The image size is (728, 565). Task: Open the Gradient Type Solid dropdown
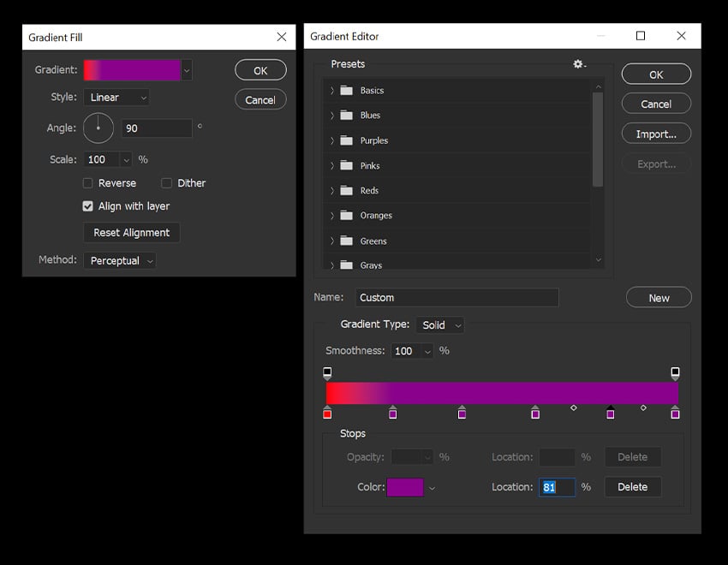pyautogui.click(x=440, y=325)
